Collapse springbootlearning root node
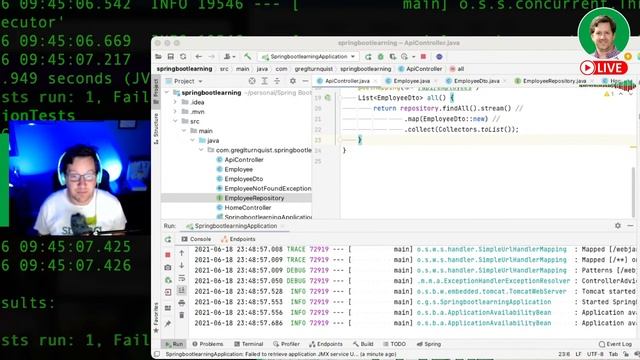640x360 pixels. click(x=167, y=93)
